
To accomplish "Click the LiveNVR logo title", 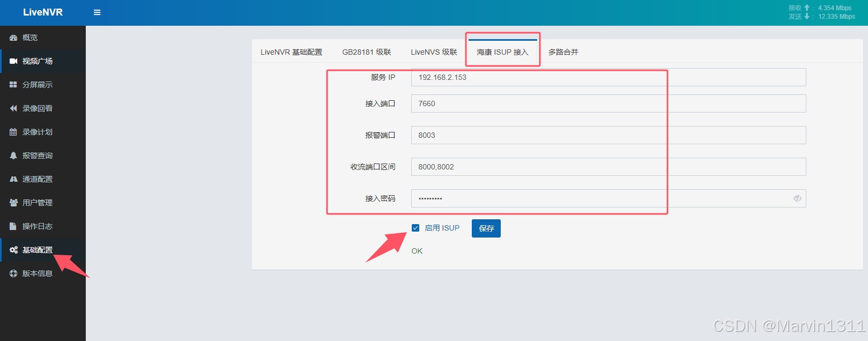I will tap(43, 12).
